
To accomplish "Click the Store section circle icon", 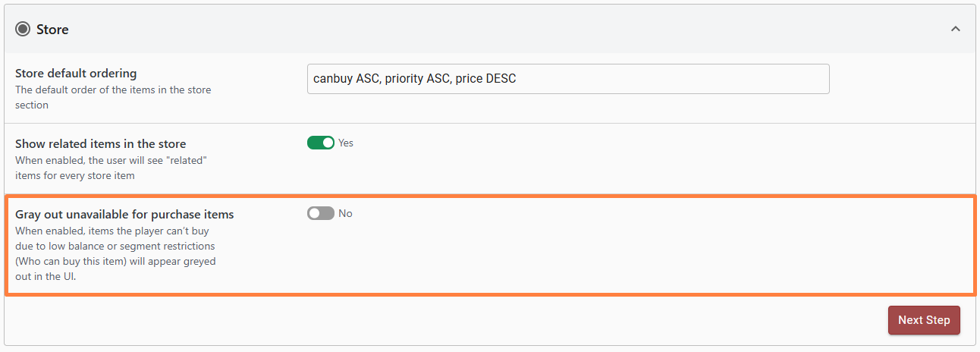I will [x=23, y=30].
